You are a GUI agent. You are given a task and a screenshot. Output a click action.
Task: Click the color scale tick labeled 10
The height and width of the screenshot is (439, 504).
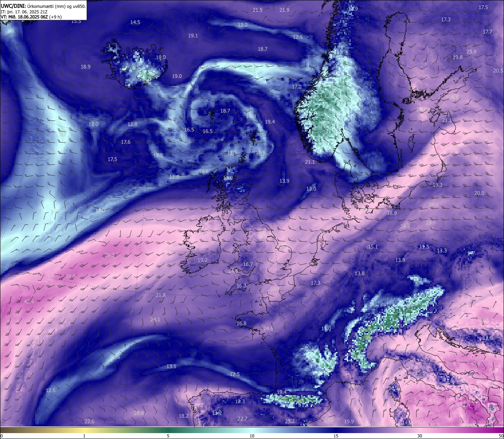pyautogui.click(x=252, y=436)
